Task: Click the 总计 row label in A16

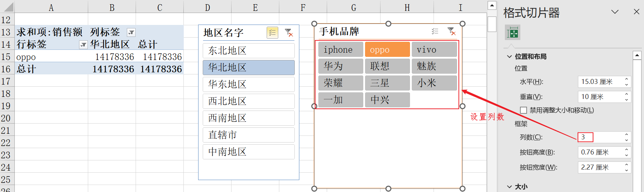Action: click(51, 69)
